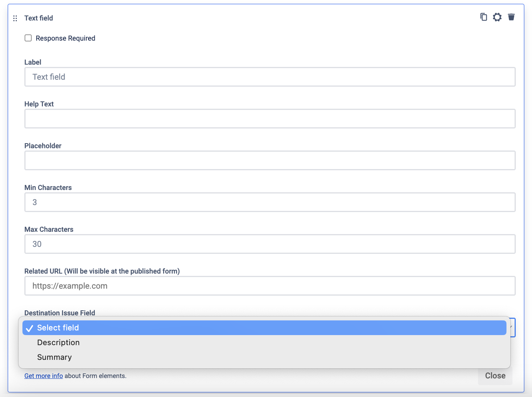Enable the Response Required checkbox

28,38
